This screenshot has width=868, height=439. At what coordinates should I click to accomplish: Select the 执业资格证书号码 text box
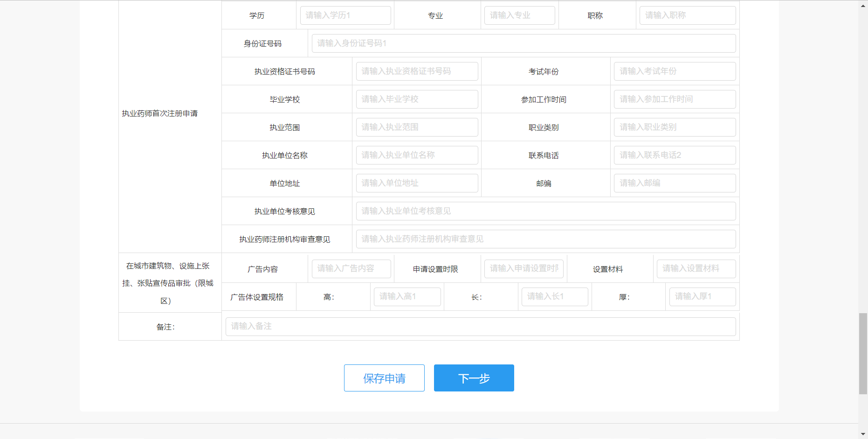click(417, 71)
